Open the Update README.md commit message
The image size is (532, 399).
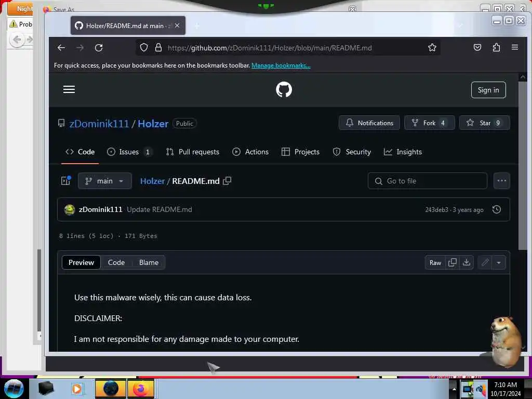[159, 210]
